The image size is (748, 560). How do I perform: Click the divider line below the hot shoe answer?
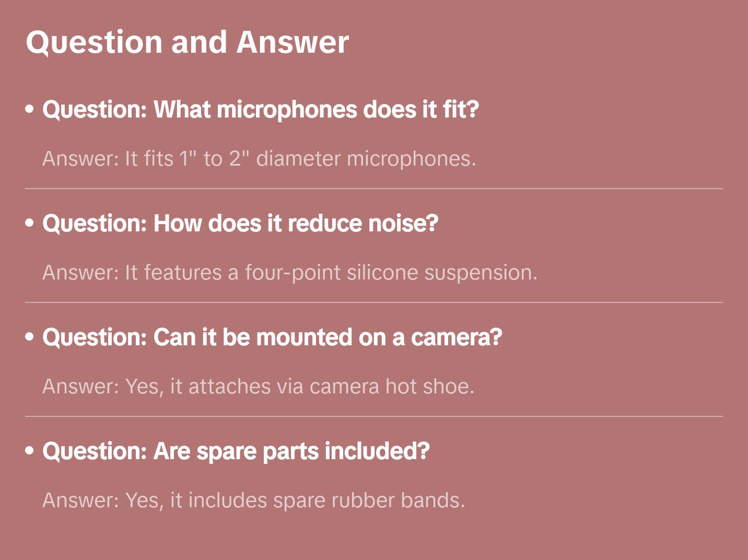point(374,416)
